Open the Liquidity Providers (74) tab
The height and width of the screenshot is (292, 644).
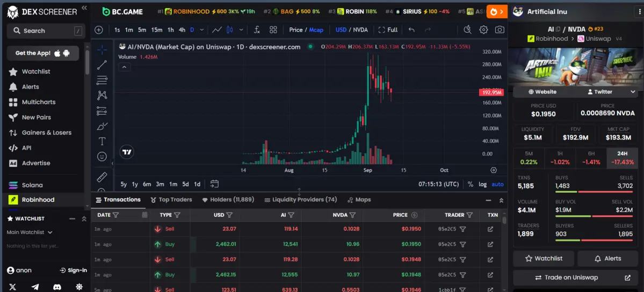(x=301, y=200)
